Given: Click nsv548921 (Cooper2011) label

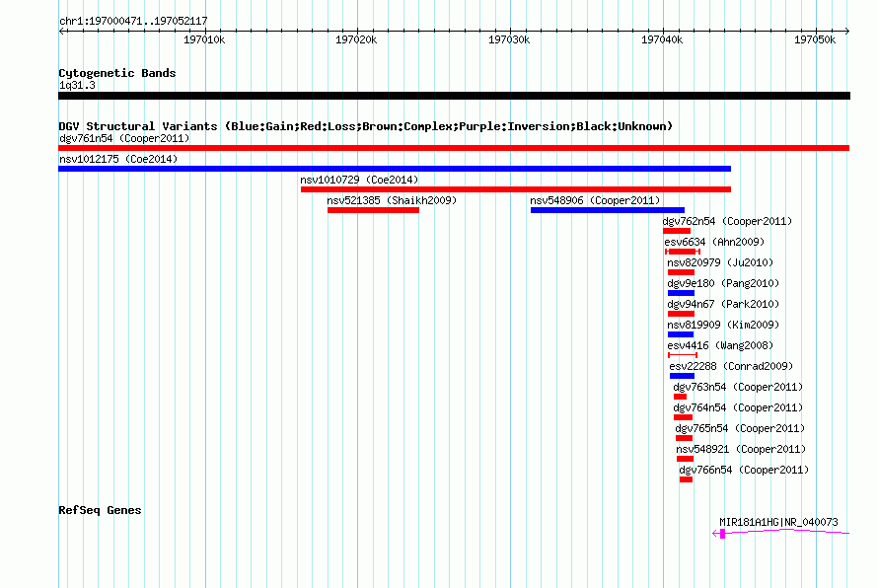Looking at the screenshot, I should [741, 449].
